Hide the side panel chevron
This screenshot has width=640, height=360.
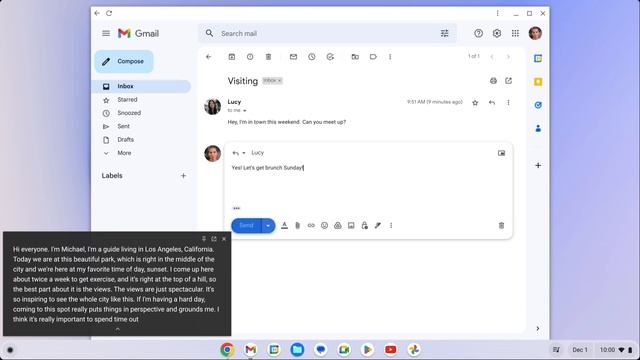pyautogui.click(x=538, y=329)
